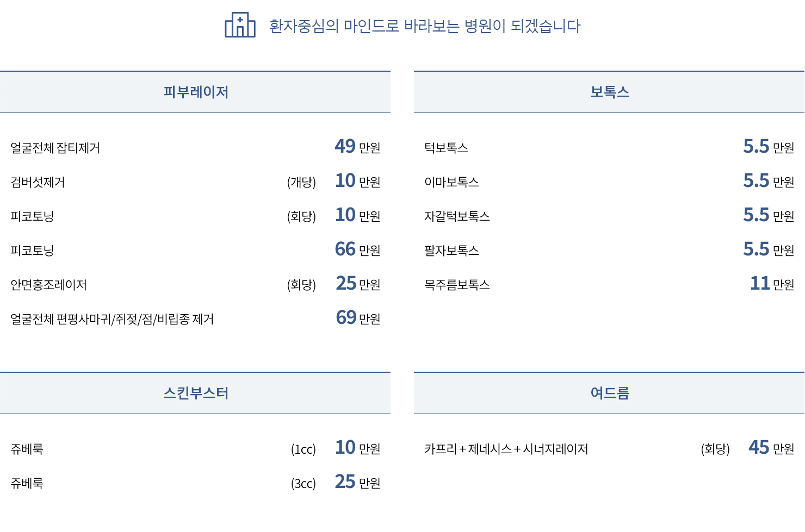Image resolution: width=805 pixels, height=532 pixels.
Task: Click the 턱보톡스 item
Action: tap(446, 148)
